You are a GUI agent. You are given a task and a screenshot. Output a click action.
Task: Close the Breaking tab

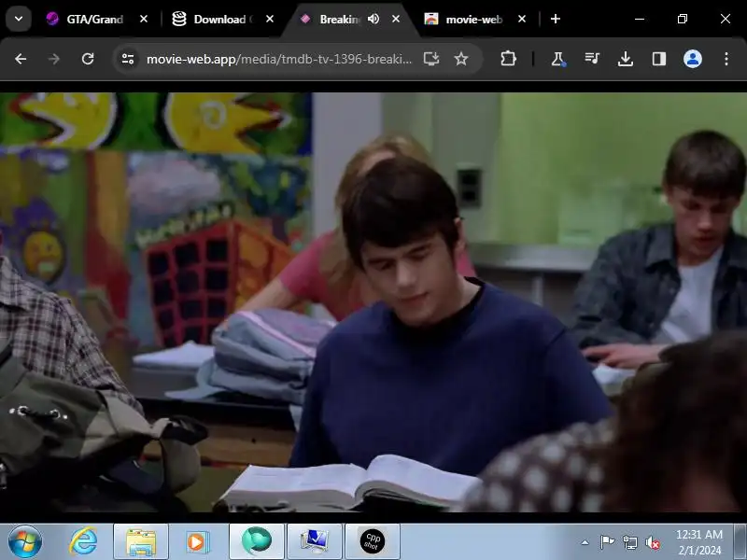tap(396, 19)
